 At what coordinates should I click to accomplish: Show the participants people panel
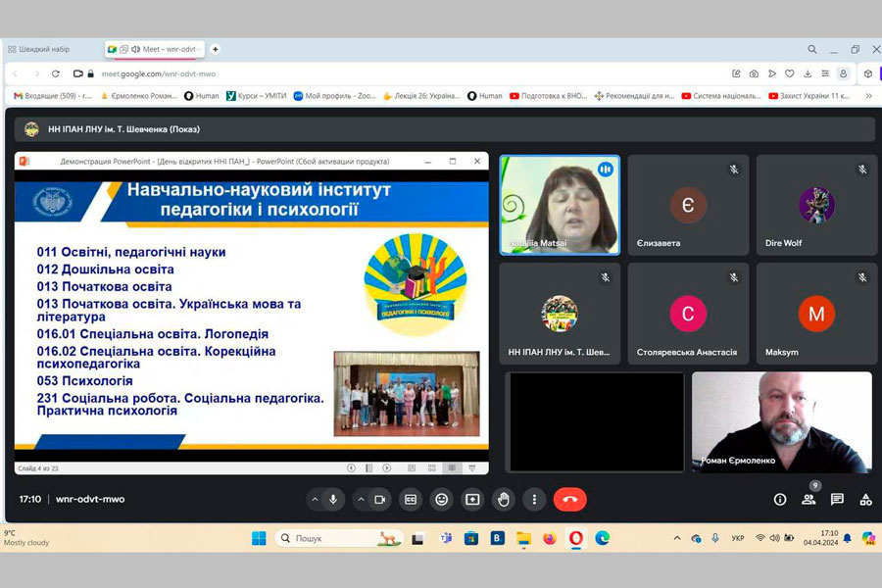click(x=808, y=499)
